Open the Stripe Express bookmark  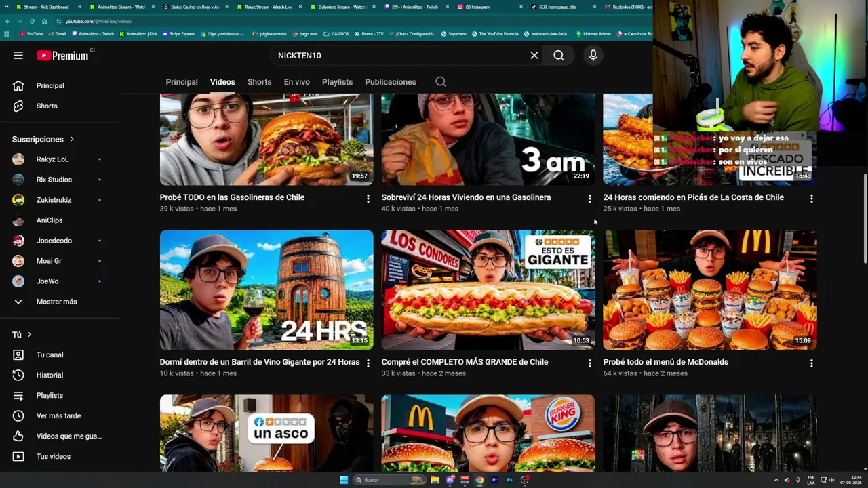178,33
